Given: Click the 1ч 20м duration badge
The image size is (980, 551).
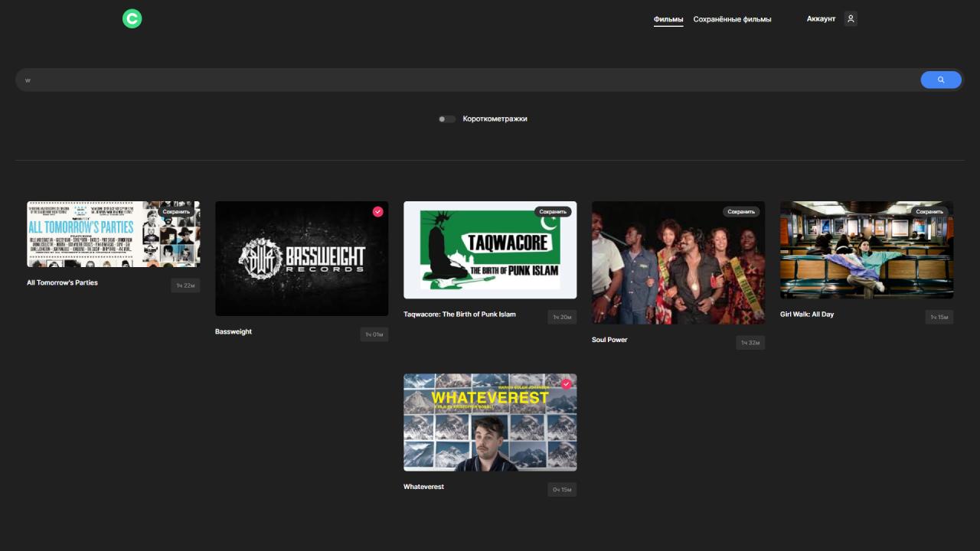Looking at the screenshot, I should pos(562,317).
